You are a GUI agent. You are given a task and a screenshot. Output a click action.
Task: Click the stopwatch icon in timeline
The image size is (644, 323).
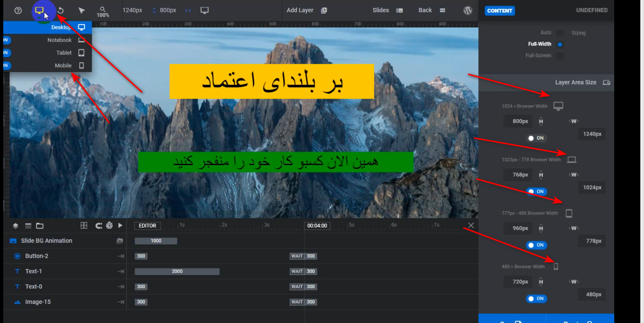pyautogui.click(x=109, y=225)
